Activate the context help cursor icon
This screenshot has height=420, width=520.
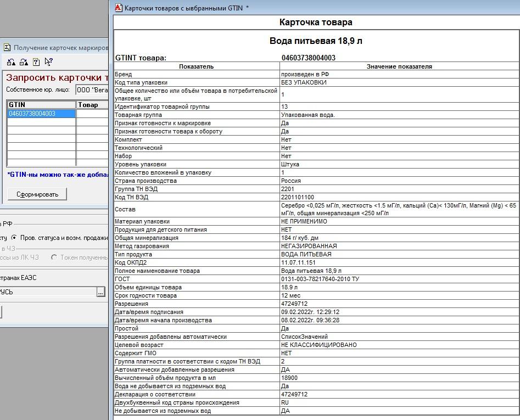click(x=49, y=62)
